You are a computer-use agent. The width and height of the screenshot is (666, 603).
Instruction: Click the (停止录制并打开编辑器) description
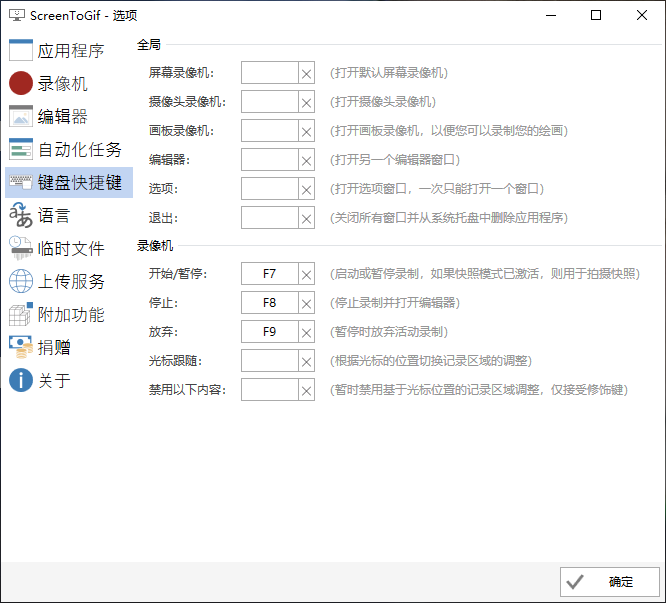[x=395, y=303]
